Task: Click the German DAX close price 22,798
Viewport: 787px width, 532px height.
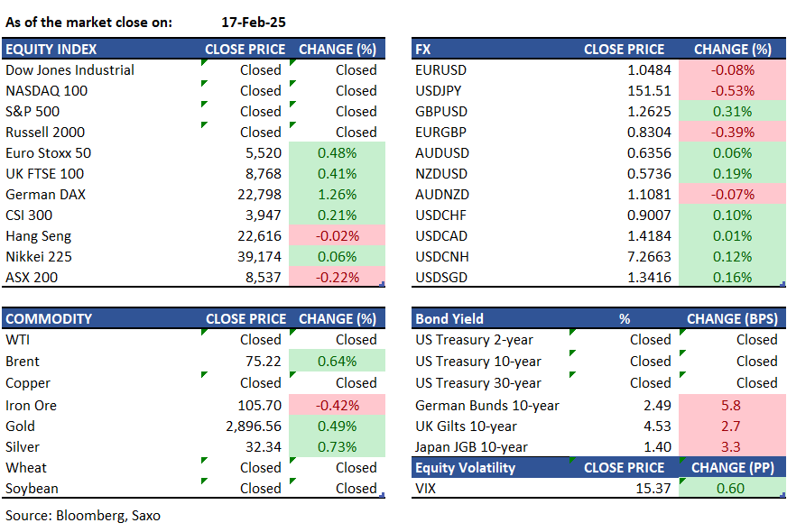Action: pos(260,195)
